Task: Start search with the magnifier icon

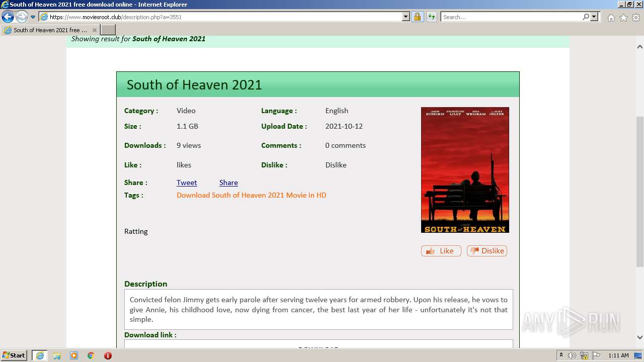Action: click(586, 17)
